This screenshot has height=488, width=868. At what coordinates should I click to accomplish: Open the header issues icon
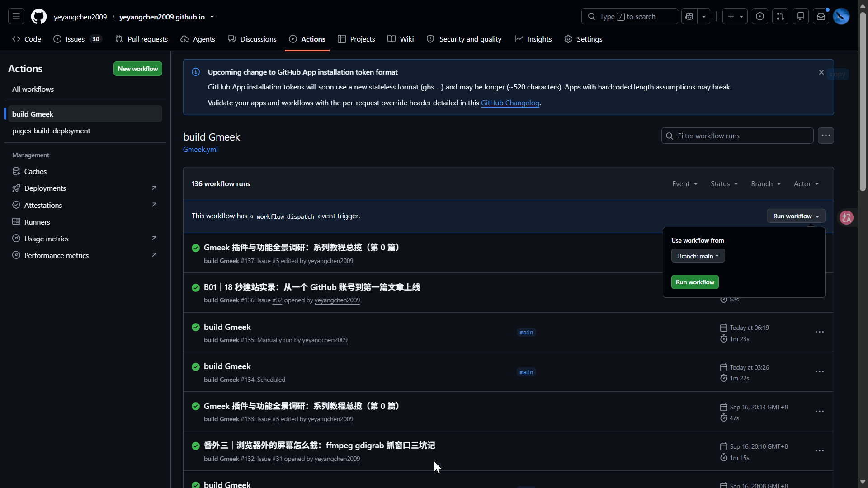point(760,17)
